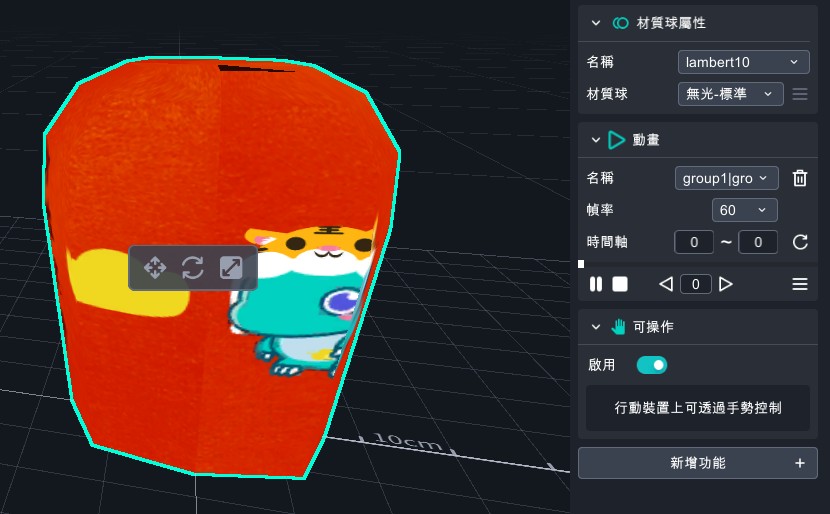Viewport: 830px width, 514px height.
Task: Step to the previous frame
Action: point(666,284)
